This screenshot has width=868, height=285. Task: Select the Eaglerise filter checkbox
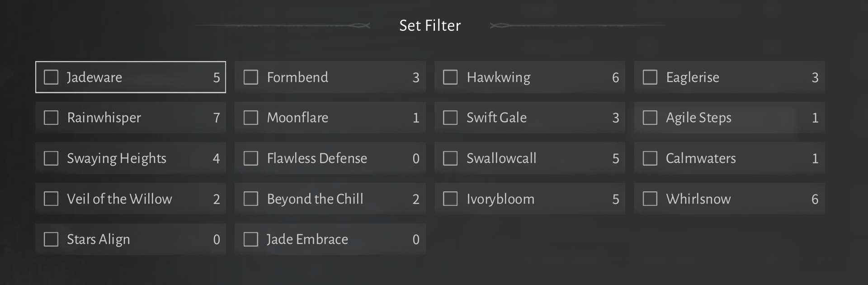click(650, 77)
